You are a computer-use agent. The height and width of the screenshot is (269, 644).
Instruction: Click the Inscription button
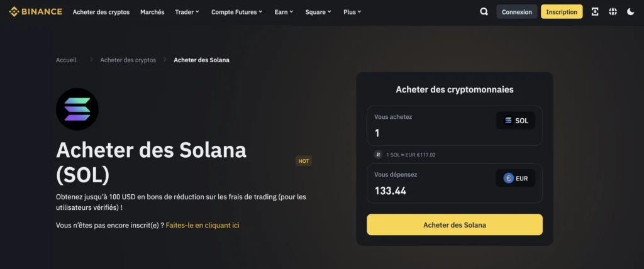click(x=562, y=12)
